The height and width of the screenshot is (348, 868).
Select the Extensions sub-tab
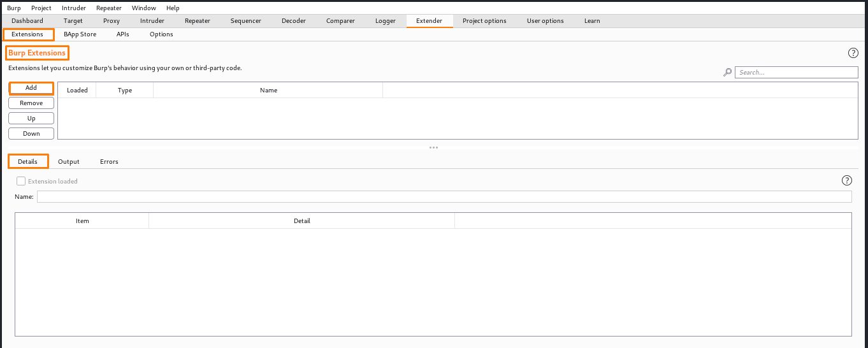28,34
